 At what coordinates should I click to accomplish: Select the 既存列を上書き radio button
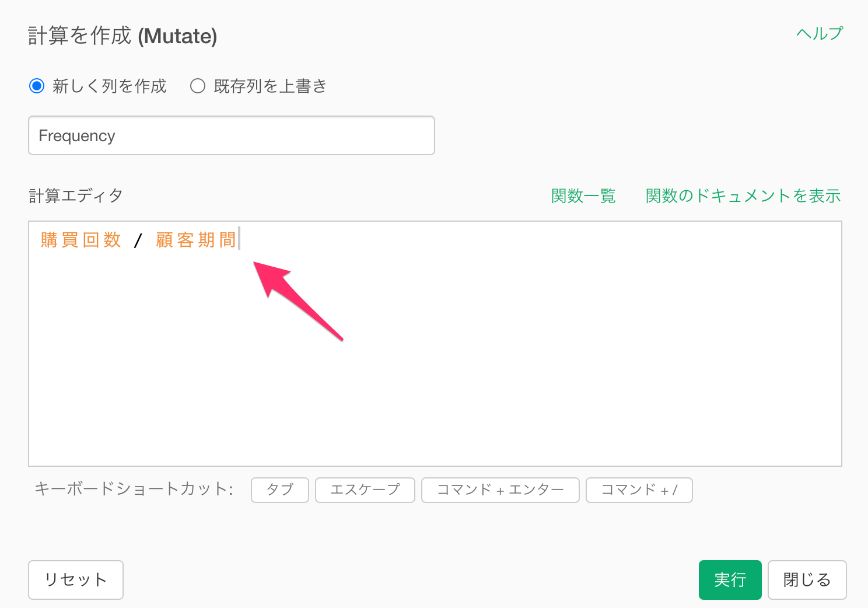pyautogui.click(x=198, y=86)
